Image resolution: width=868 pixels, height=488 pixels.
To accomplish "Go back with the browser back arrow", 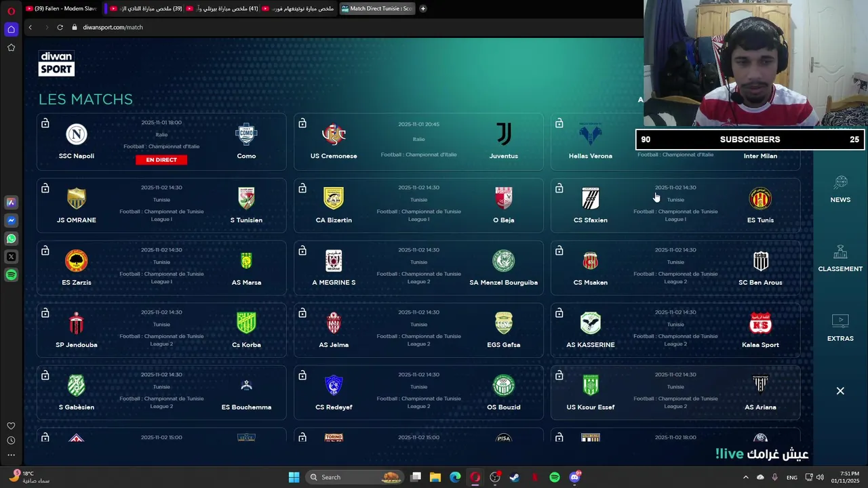I will click(30, 27).
